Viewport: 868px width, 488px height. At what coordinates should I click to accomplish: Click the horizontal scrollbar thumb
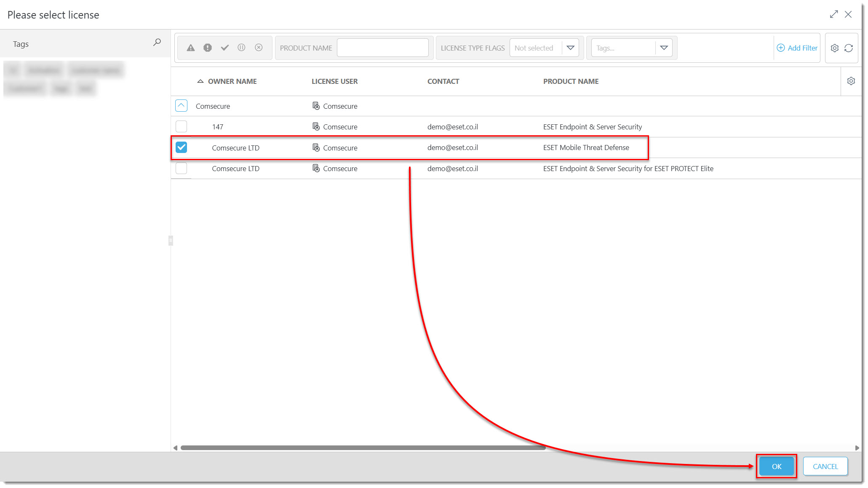pyautogui.click(x=363, y=448)
